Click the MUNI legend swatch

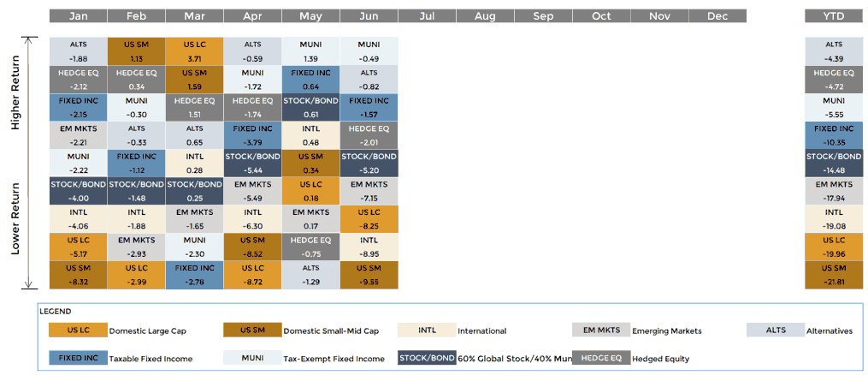coord(252,359)
